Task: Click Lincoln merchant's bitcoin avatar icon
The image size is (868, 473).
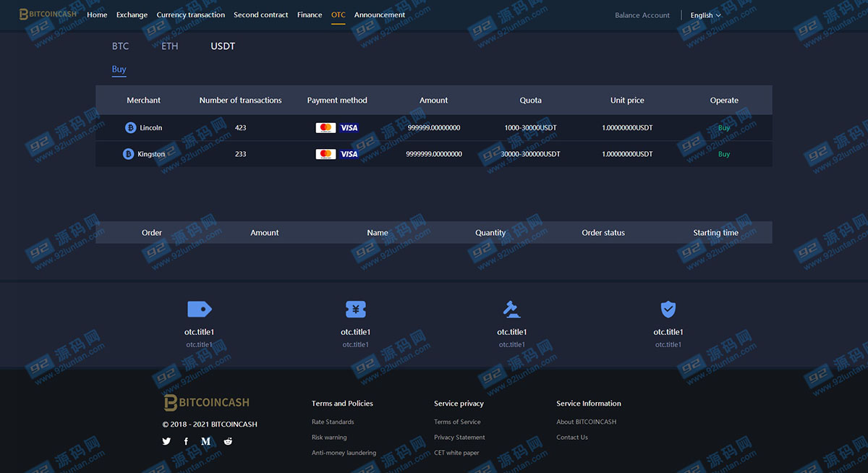Action: tap(131, 128)
